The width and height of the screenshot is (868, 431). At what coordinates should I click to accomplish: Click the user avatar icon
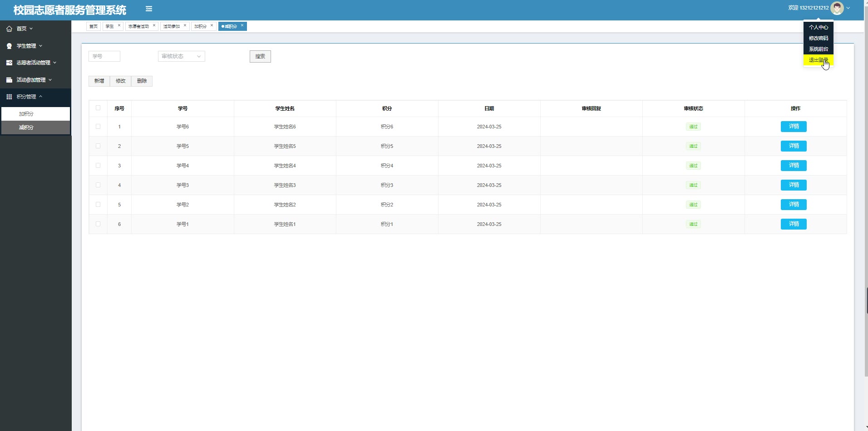click(837, 8)
